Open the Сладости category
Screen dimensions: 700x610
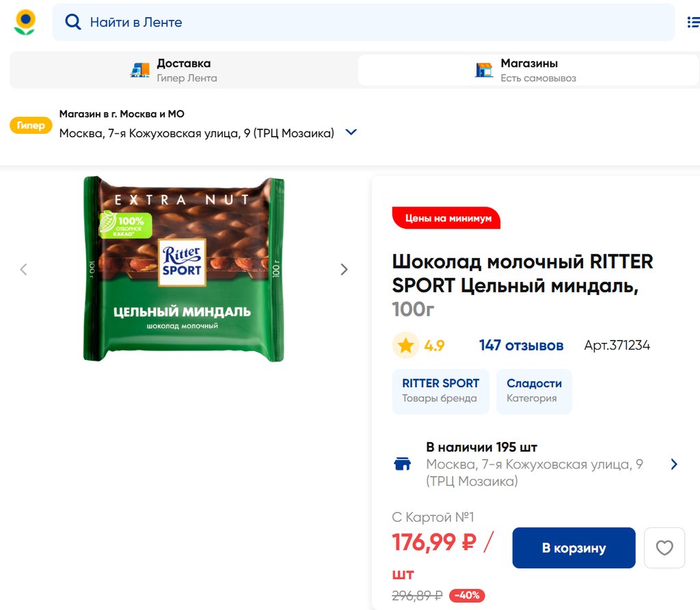click(x=534, y=391)
